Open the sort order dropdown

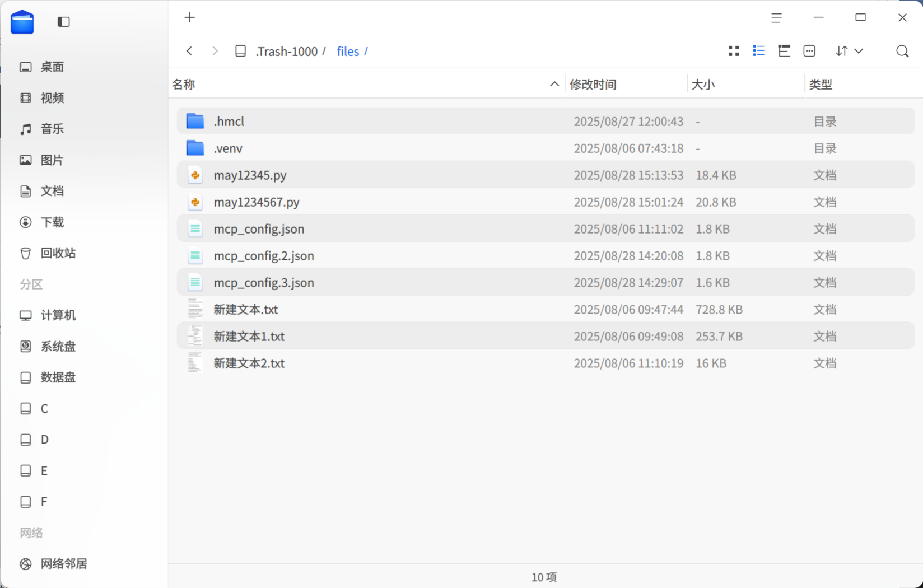(x=849, y=51)
